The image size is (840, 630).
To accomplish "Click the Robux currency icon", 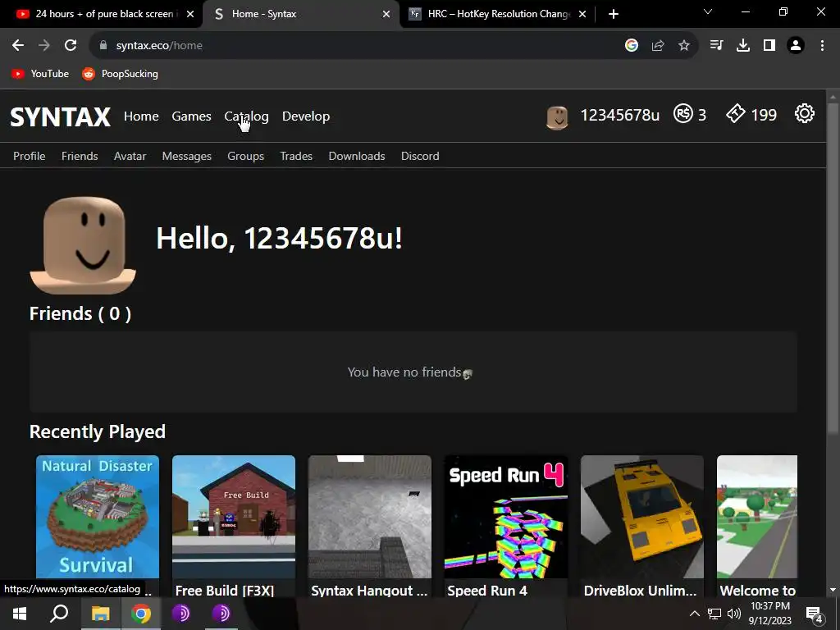I will coord(683,113).
